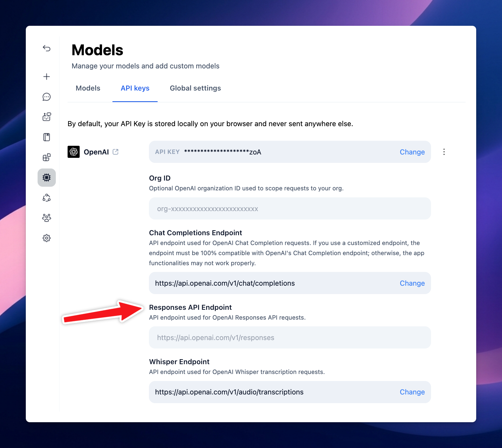This screenshot has width=502, height=448.
Task: Click Change next to the API key
Action: pyautogui.click(x=412, y=152)
